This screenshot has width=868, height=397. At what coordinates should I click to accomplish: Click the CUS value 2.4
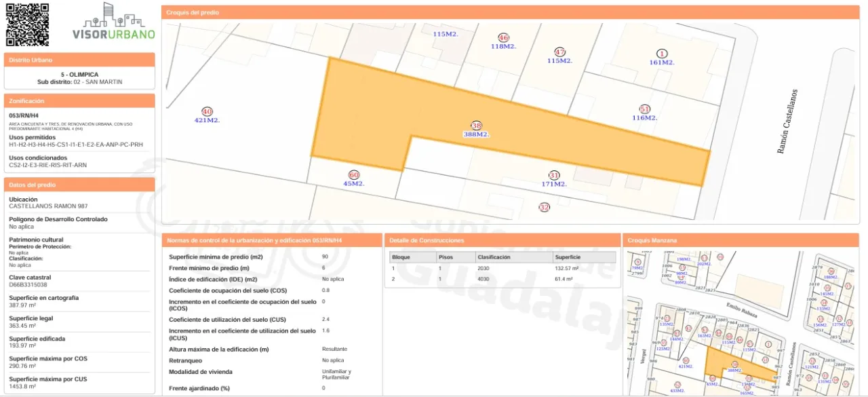click(325, 319)
